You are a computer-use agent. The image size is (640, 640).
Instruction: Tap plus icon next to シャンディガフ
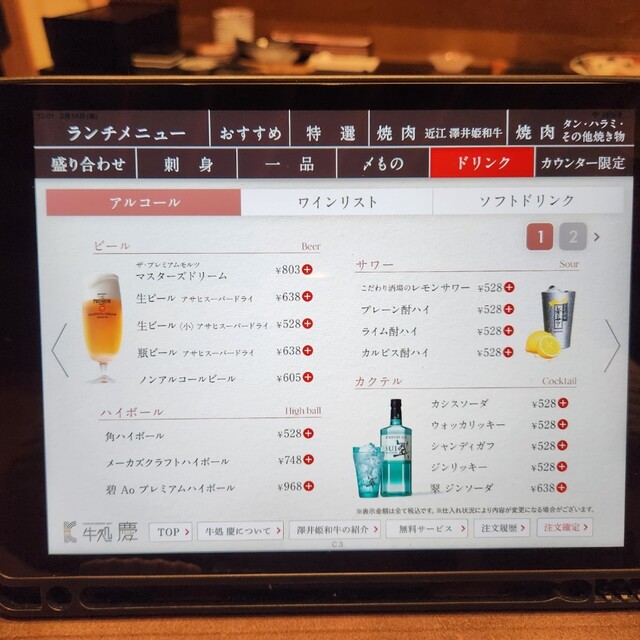562,446
